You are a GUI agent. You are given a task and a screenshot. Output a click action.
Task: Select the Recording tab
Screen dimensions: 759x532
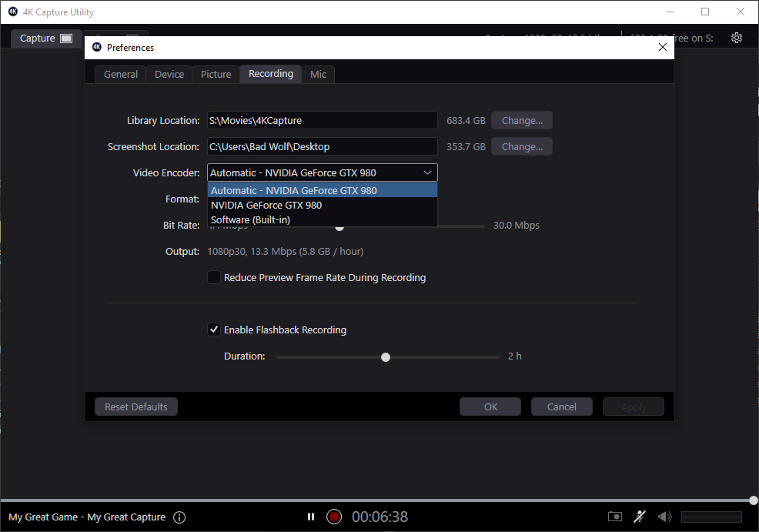tap(271, 74)
